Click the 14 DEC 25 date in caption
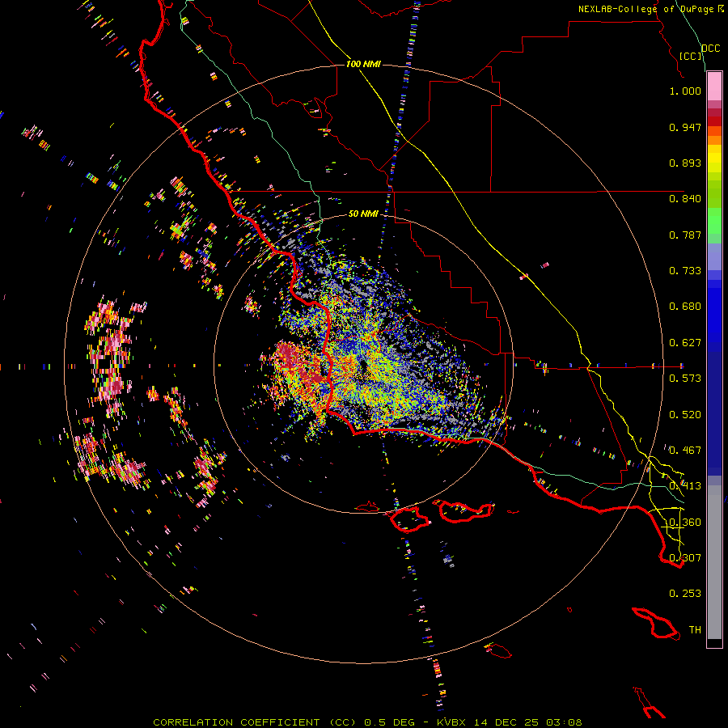Image resolution: width=728 pixels, height=728 pixels. click(x=506, y=722)
